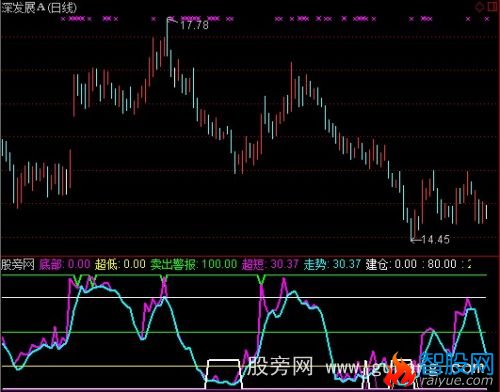Viewport: 500px width, 392px height.
Task: Click the 建仓: 0.00 indicator value
Action: [391, 264]
